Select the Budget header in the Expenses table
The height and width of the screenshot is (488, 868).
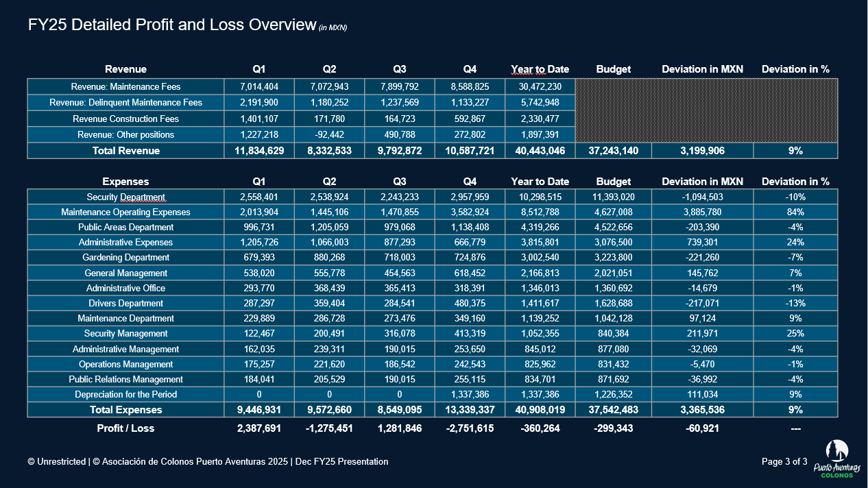pos(613,182)
